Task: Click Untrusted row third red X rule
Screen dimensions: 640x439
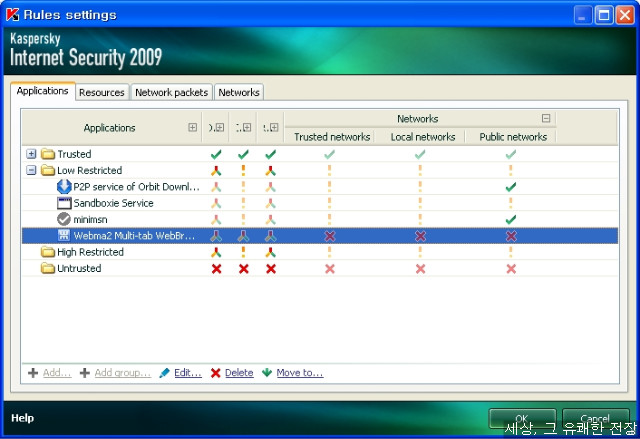Action: coord(271,268)
